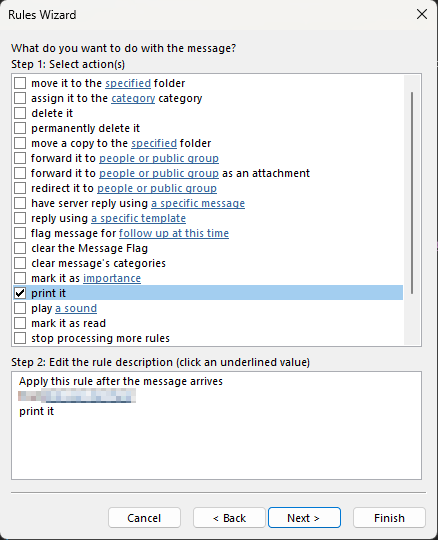Check the 'clear message's categories' box
The height and width of the screenshot is (540, 438).
(20, 263)
